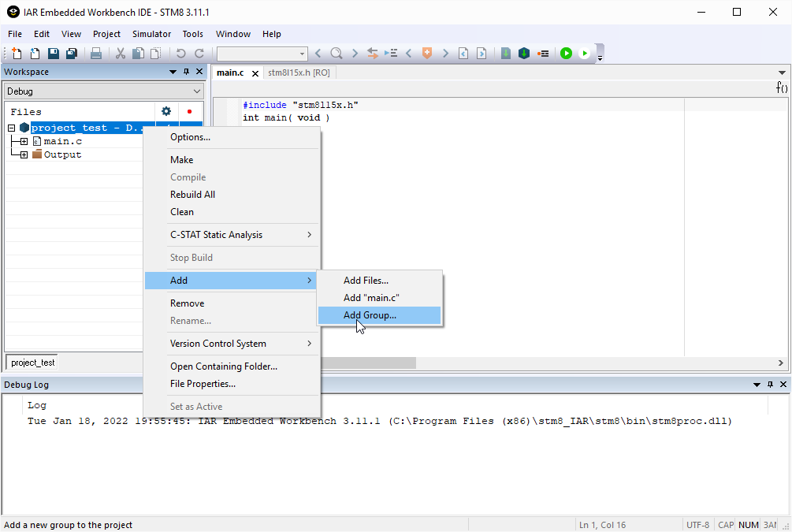This screenshot has width=792, height=532.
Task: Choose Open Containing Folder... menu entry
Action: pos(232,366)
